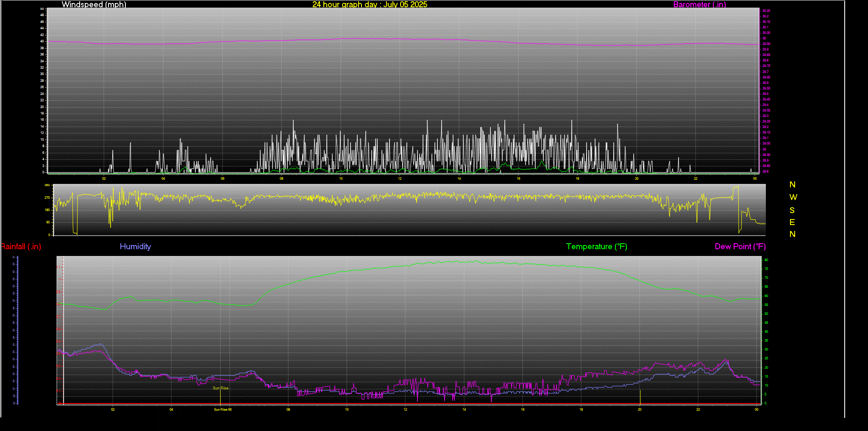Click the "Sun Rise 06" x-axis label

coord(223,409)
